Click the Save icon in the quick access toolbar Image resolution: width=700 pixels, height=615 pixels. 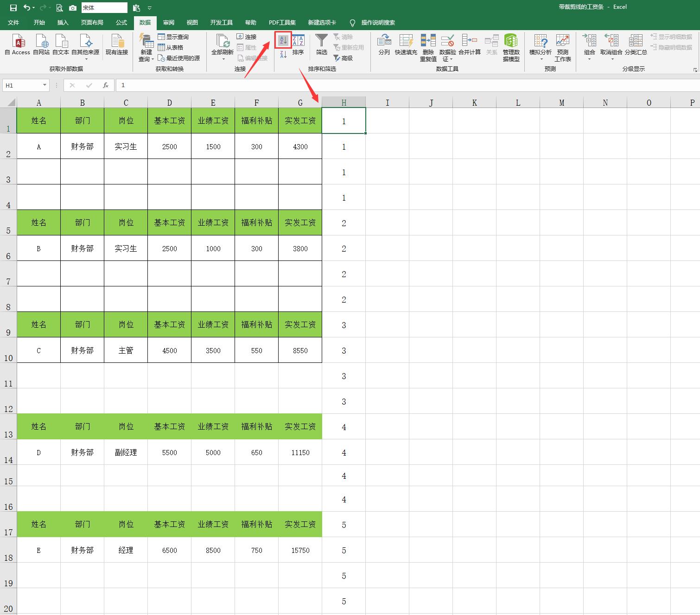point(13,8)
